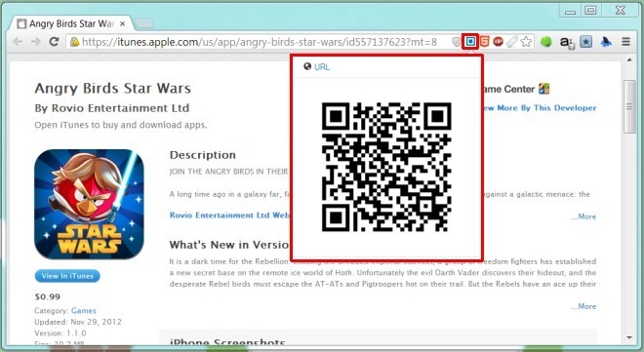Click the browser forward arrow

(x=36, y=42)
